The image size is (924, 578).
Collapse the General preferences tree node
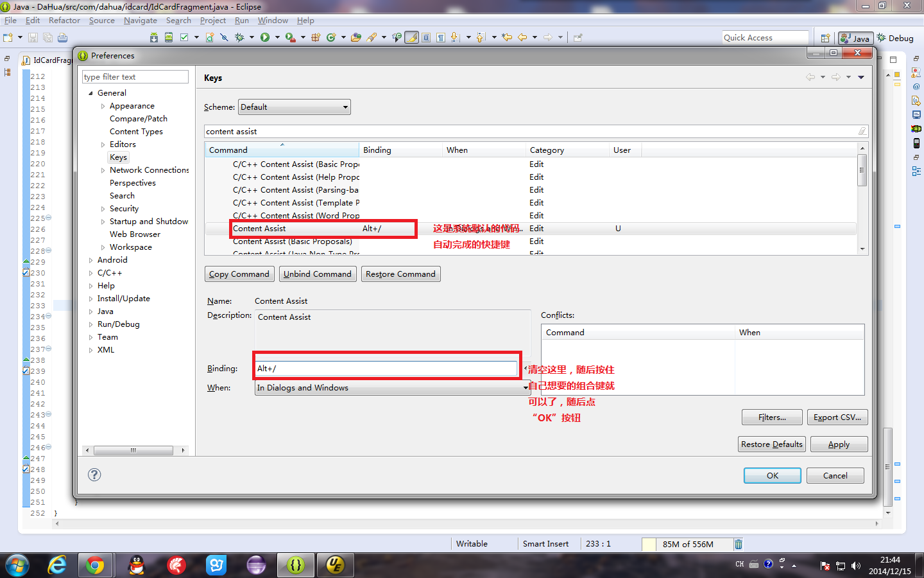90,93
